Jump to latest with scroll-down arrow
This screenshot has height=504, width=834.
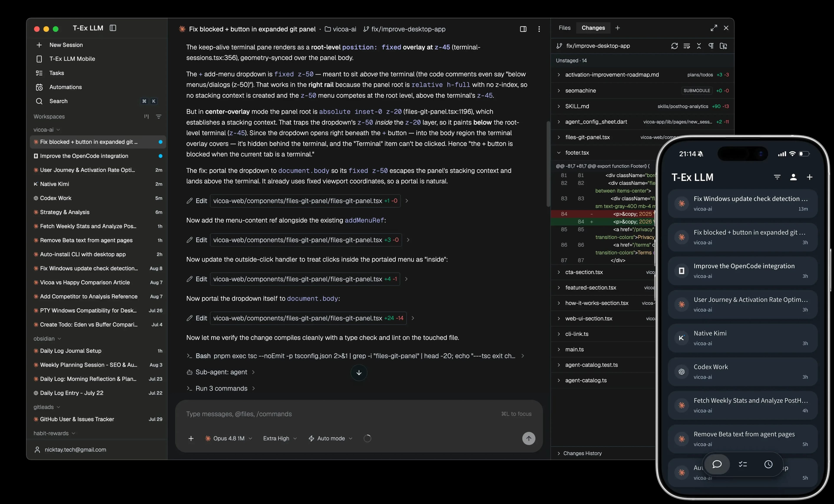pos(359,373)
